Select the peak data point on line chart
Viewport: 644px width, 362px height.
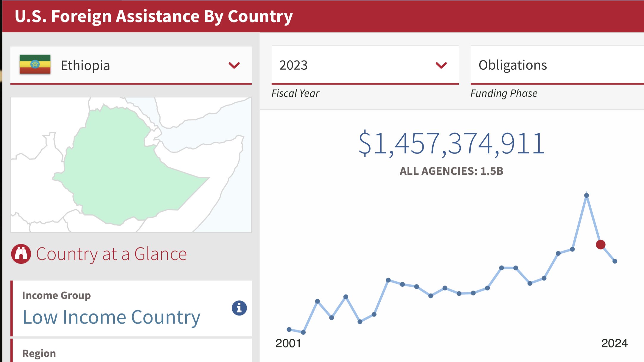pyautogui.click(x=587, y=196)
